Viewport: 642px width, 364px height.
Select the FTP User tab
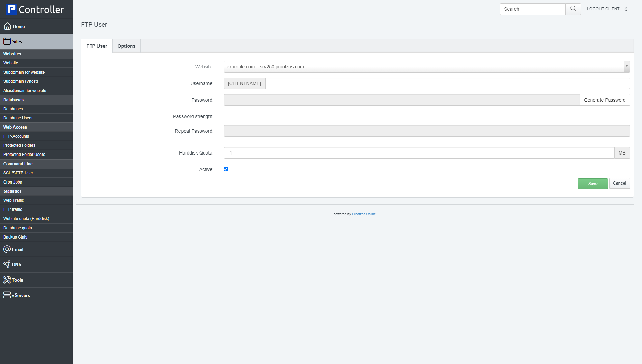97,46
